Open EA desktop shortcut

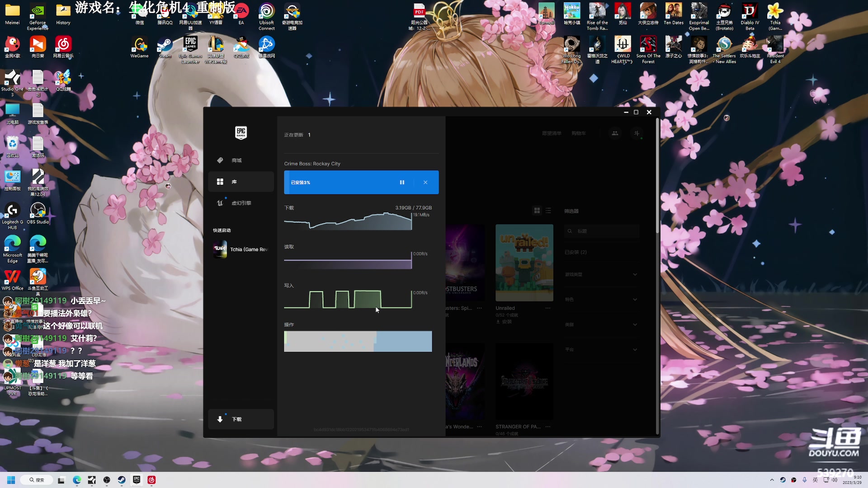click(241, 14)
